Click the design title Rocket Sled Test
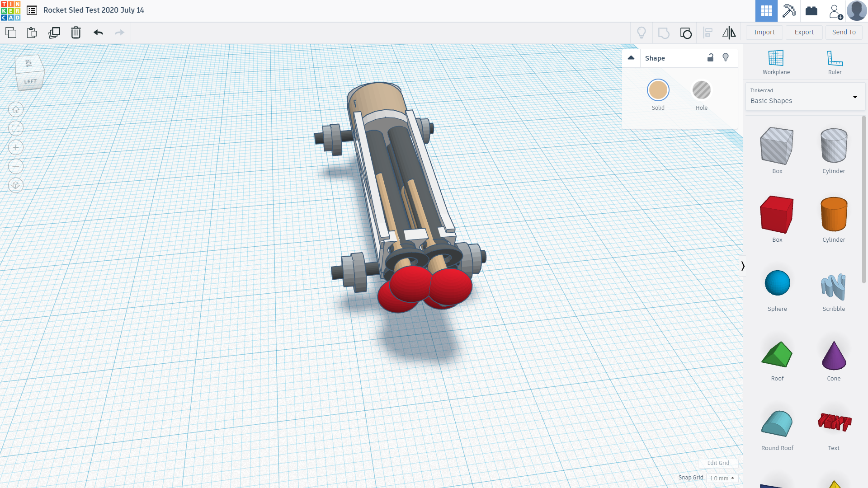Screen dimensions: 868x488 click(x=94, y=10)
